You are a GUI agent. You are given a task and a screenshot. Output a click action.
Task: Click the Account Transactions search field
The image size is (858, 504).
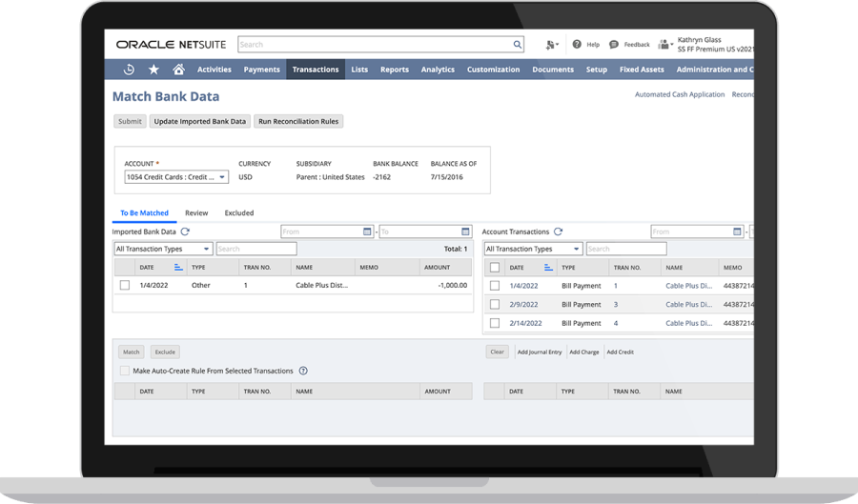(626, 249)
